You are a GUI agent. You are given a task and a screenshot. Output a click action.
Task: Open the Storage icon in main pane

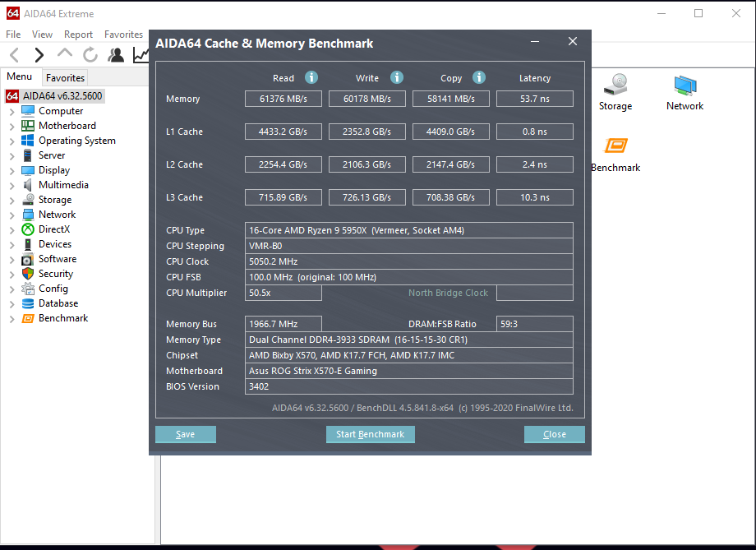pos(615,93)
